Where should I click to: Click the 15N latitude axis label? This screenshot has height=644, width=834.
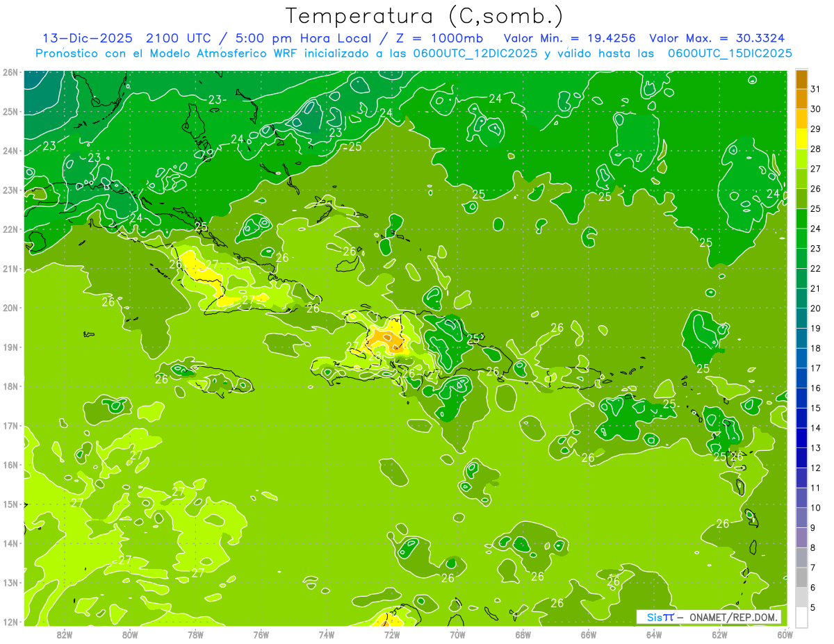pos(10,504)
